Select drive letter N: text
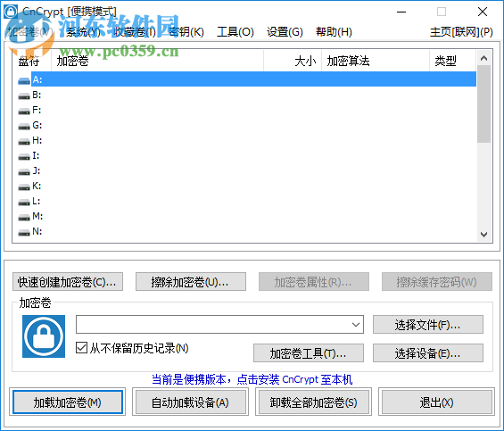This screenshot has width=504, height=431. click(x=37, y=231)
